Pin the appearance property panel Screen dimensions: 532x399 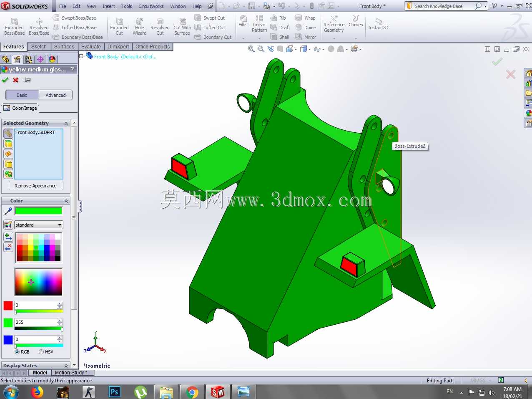click(27, 80)
